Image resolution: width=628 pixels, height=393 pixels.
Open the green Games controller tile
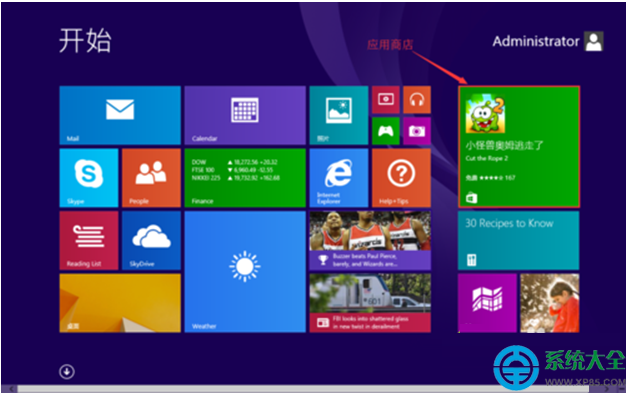click(386, 131)
